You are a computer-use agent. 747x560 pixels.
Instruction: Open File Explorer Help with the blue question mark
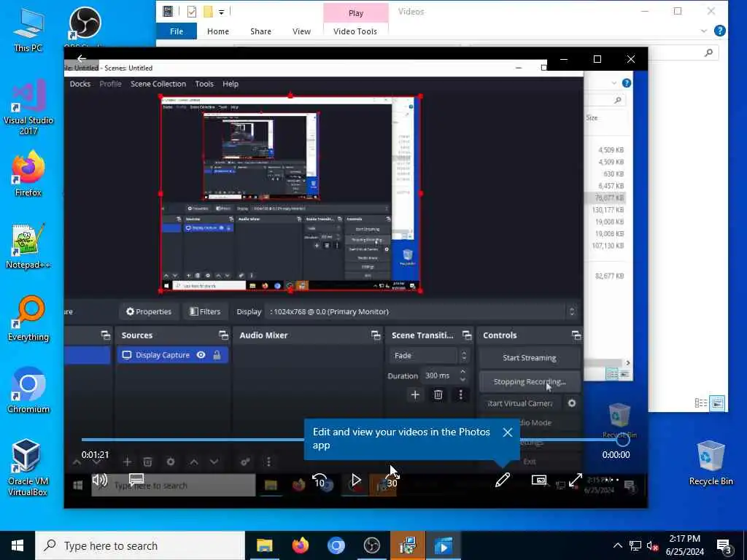coord(719,31)
